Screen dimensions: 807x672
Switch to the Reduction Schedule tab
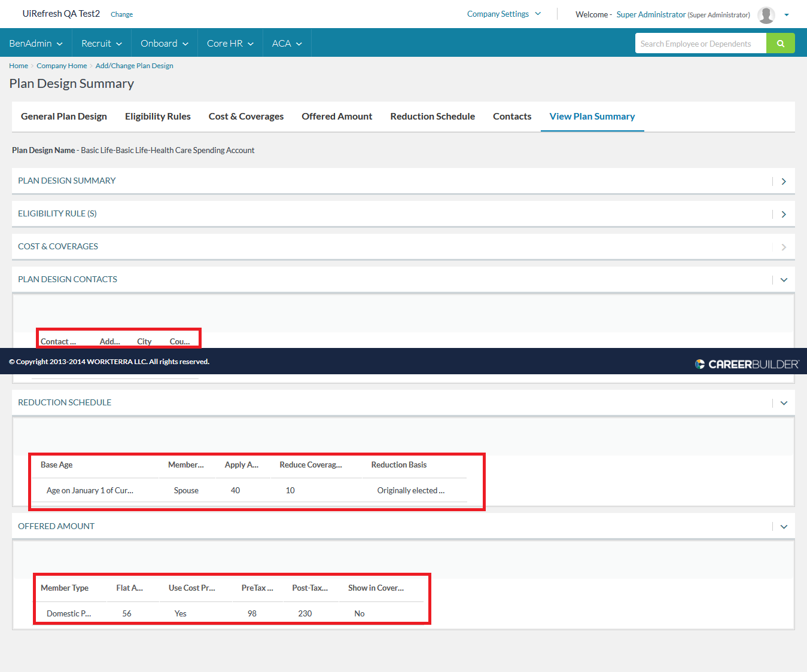[x=433, y=117]
